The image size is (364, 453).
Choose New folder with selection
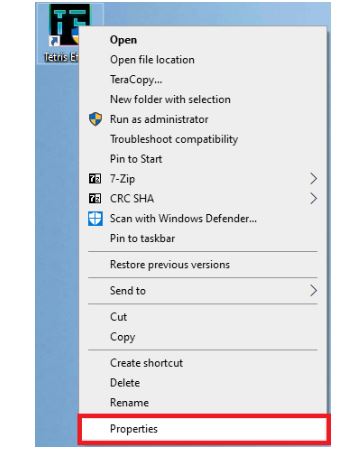tap(170, 99)
